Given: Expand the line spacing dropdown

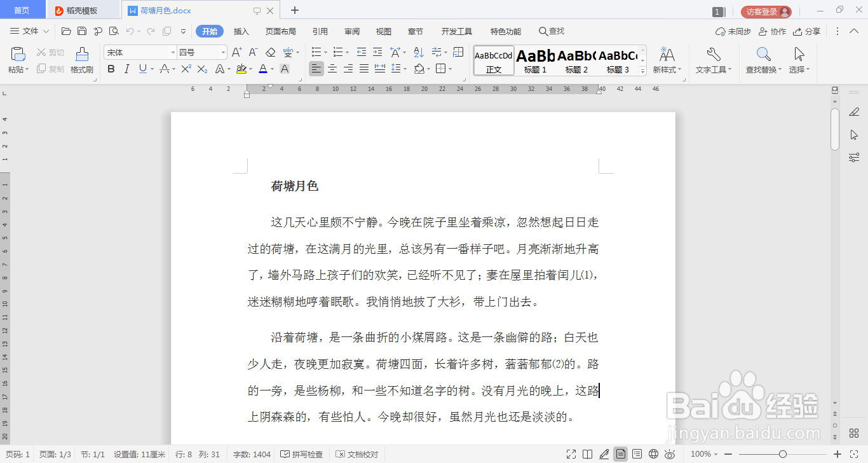Looking at the screenshot, I should click(405, 69).
